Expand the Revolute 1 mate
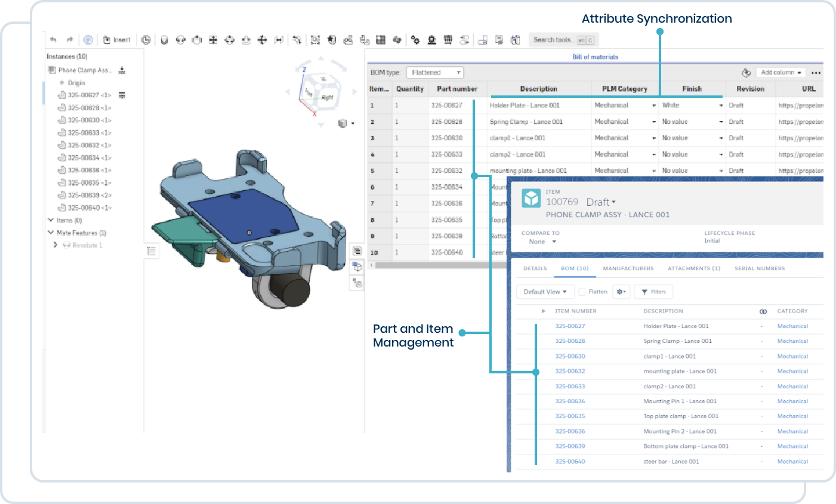Viewport: 836px width, 504px height. point(55,245)
